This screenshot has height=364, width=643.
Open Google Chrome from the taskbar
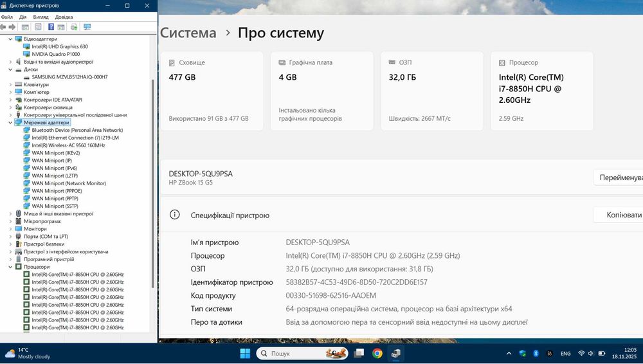(x=377, y=353)
